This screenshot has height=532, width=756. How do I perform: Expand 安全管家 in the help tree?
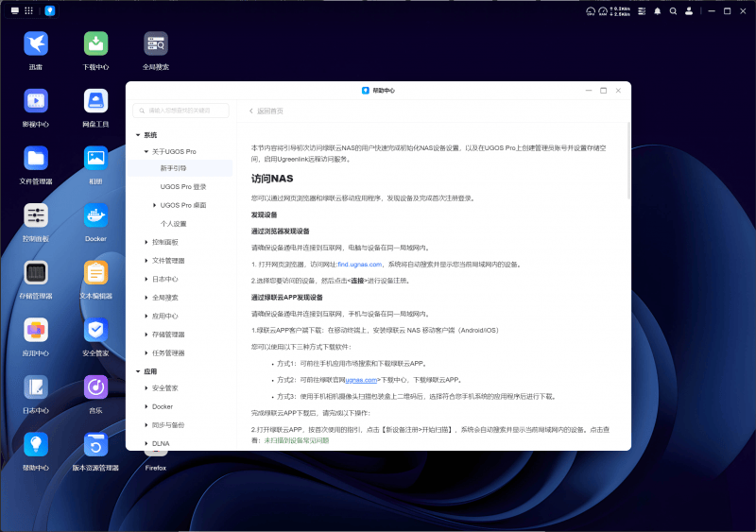(x=146, y=387)
